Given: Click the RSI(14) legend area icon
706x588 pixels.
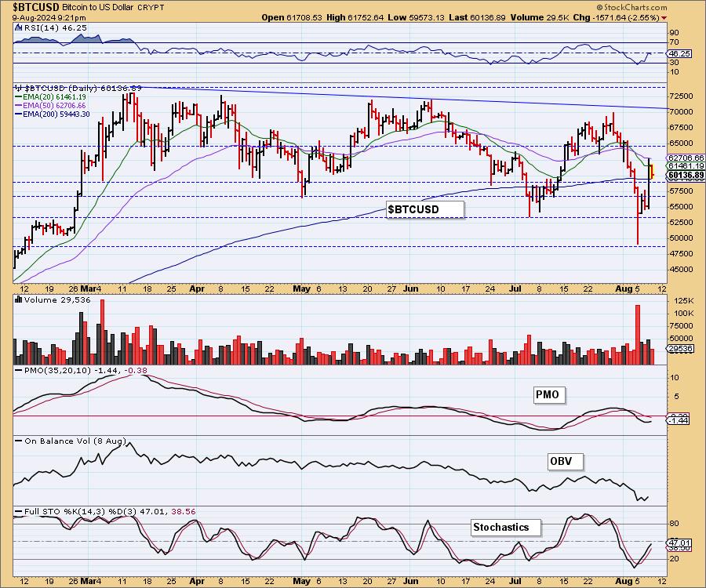Looking at the screenshot, I should 19,27.
